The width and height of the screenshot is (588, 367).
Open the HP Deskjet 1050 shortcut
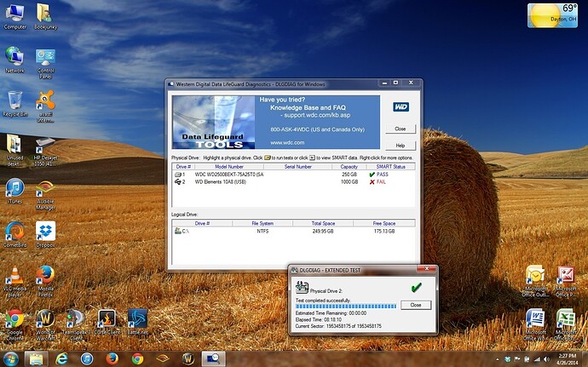pos(45,151)
